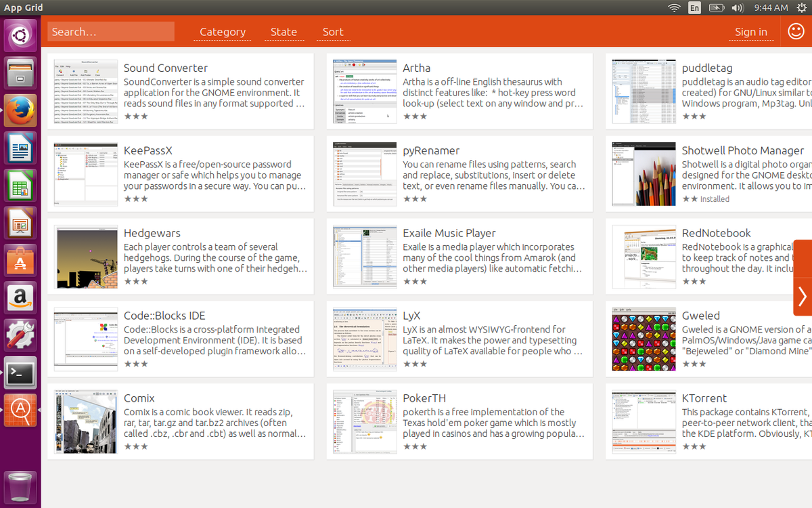
Task: Open the Shotwell colored pencils thumbnail
Action: [644, 174]
